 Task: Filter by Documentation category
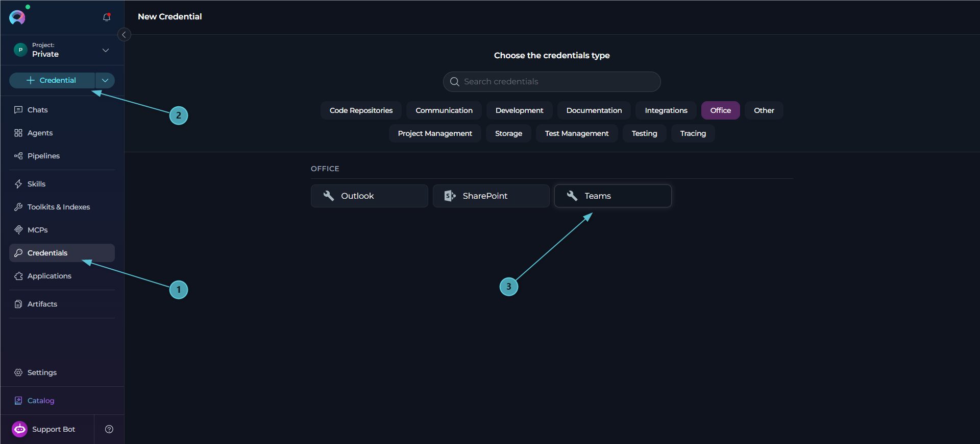pyautogui.click(x=594, y=110)
